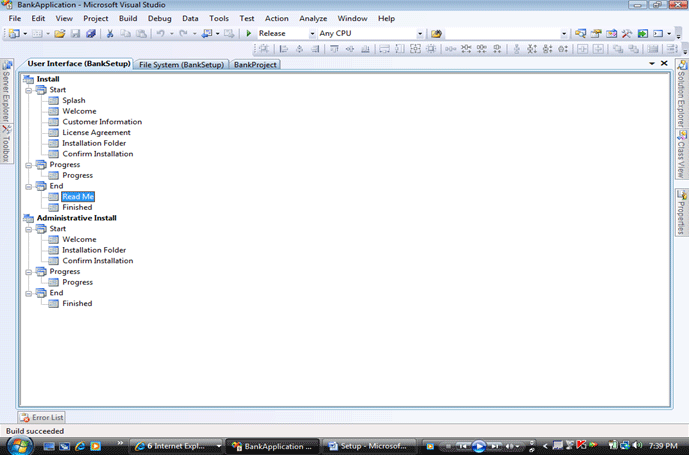
Task: Select the License Agreement dialog
Action: 96,132
